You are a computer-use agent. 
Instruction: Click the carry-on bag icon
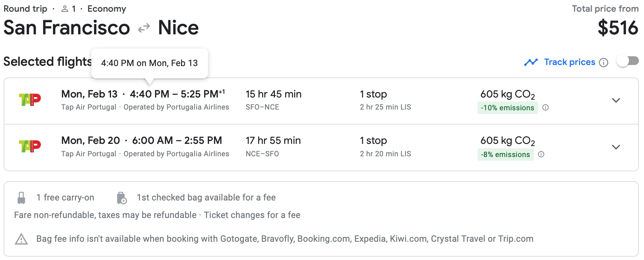[x=22, y=198]
